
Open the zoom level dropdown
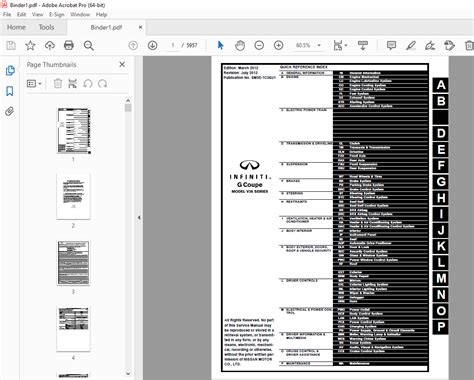[x=319, y=45]
